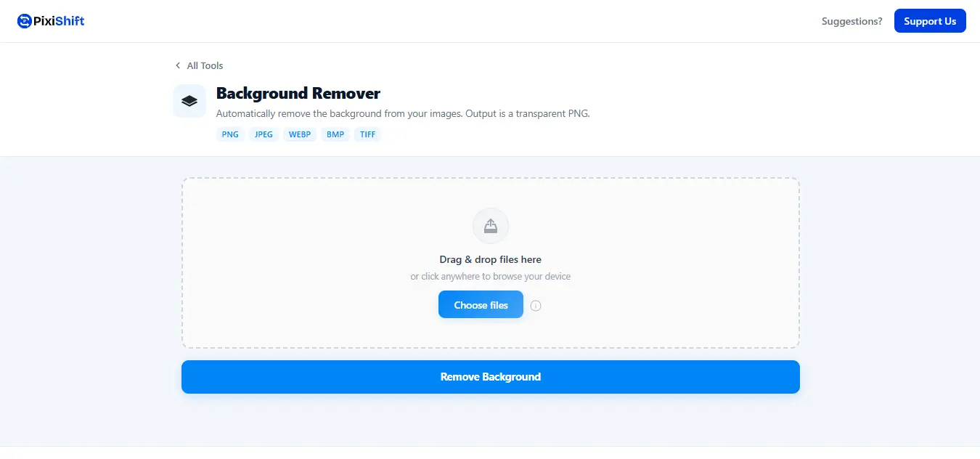Viewport: 980px width, 459px height.
Task: Click the Support Us button
Action: pyautogui.click(x=930, y=21)
